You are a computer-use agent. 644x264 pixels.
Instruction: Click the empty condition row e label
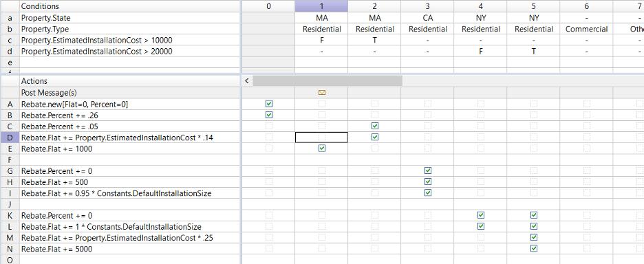pos(10,63)
